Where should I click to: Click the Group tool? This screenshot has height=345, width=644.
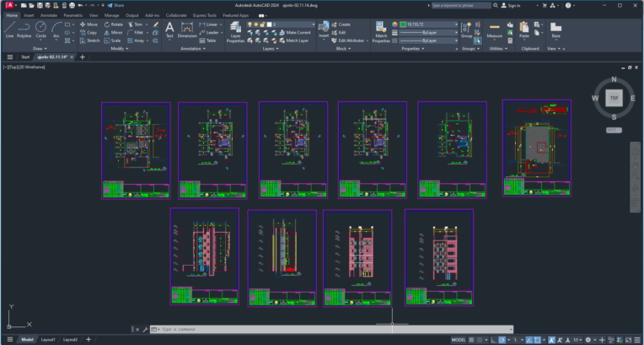(x=466, y=30)
